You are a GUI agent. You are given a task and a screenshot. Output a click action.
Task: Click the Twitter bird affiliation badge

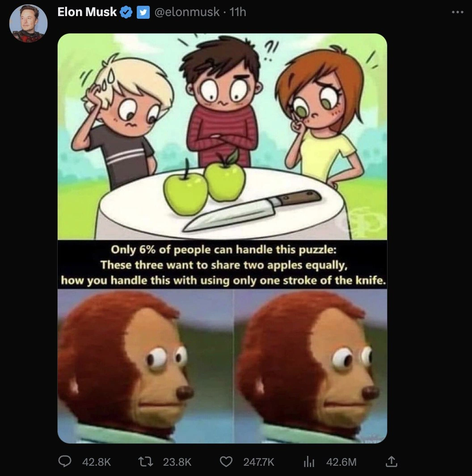[143, 13]
